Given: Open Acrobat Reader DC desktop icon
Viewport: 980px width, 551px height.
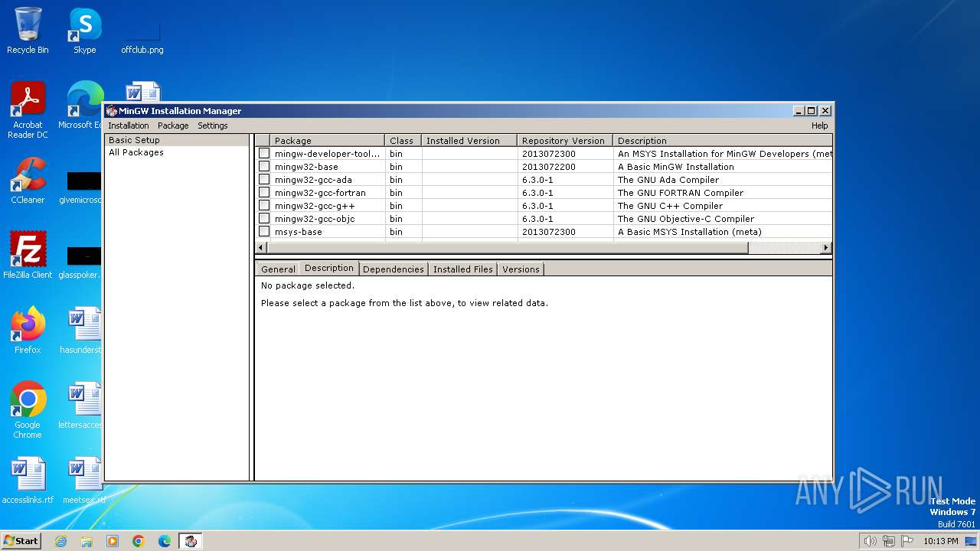Looking at the screenshot, I should (x=28, y=110).
